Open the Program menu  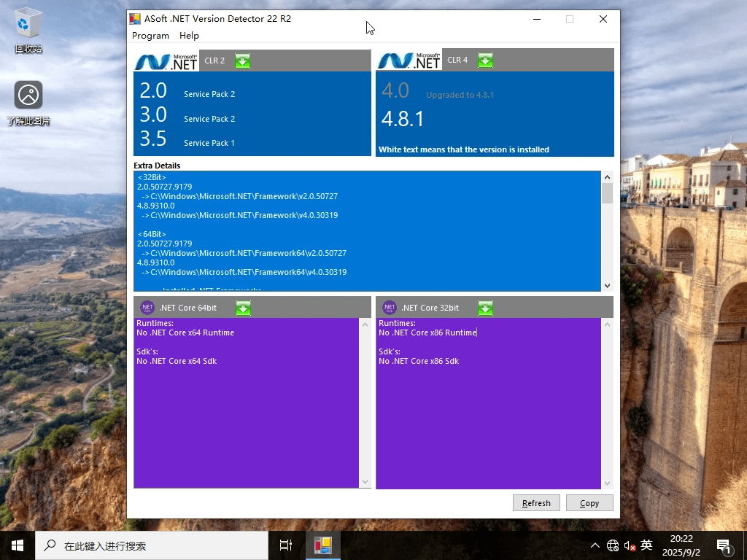coord(150,35)
